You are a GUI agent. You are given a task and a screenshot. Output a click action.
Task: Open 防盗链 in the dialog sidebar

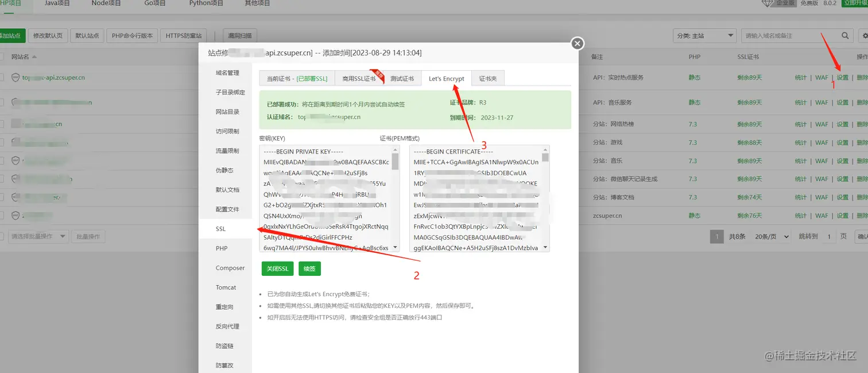coord(225,346)
